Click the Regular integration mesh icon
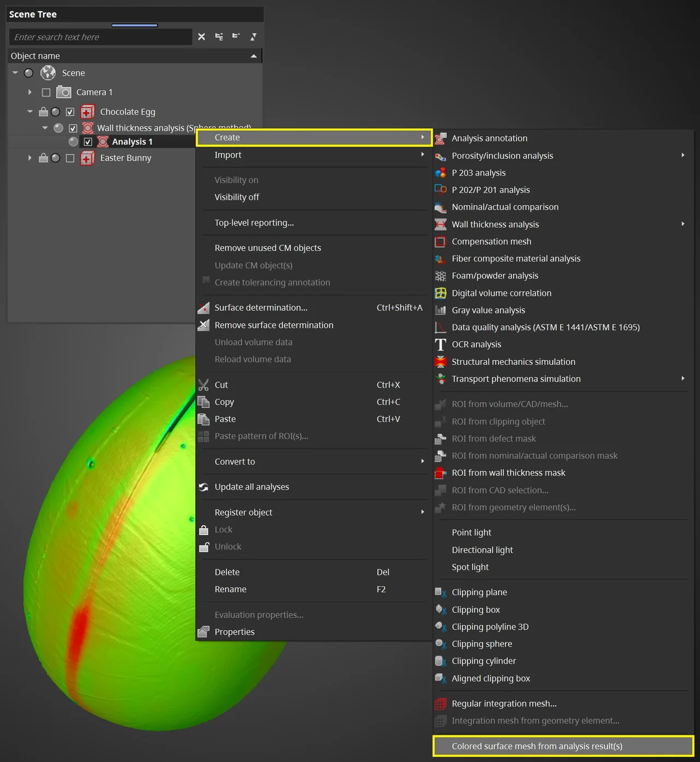This screenshot has width=700, height=762. 441,704
